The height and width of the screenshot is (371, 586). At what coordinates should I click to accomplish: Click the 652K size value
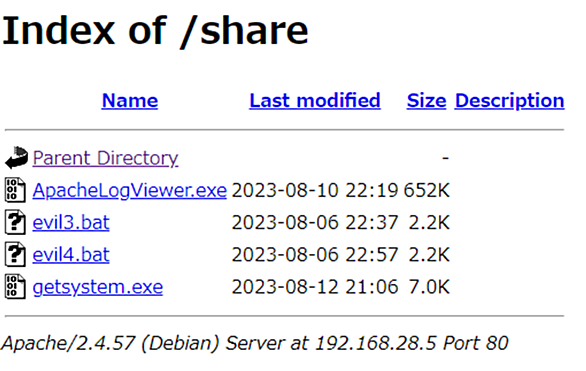coord(427,190)
